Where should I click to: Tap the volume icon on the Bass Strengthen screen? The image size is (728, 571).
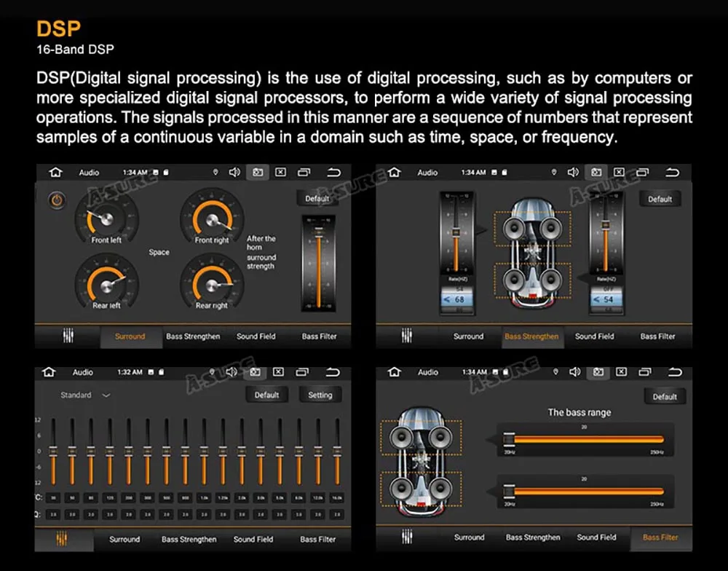coord(574,173)
